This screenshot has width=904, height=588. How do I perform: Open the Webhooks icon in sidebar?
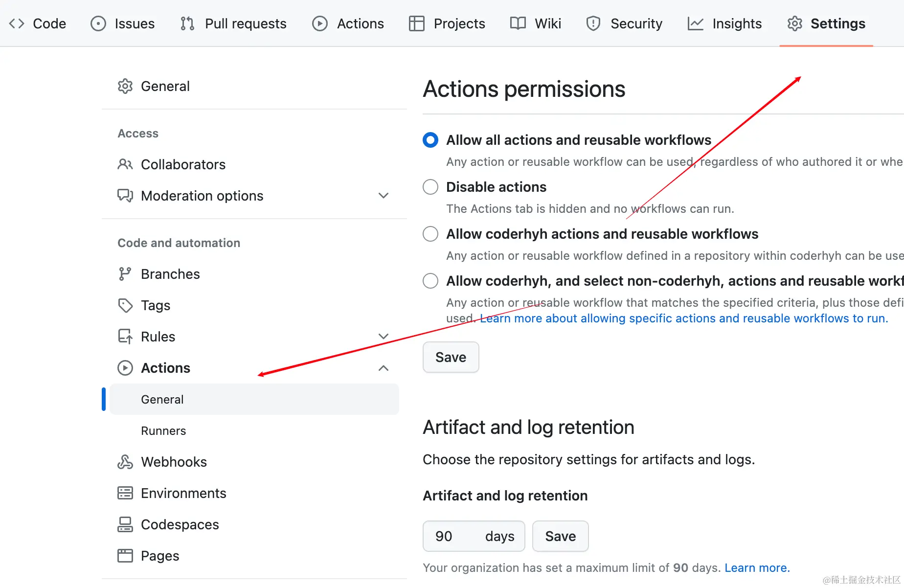coord(125,462)
